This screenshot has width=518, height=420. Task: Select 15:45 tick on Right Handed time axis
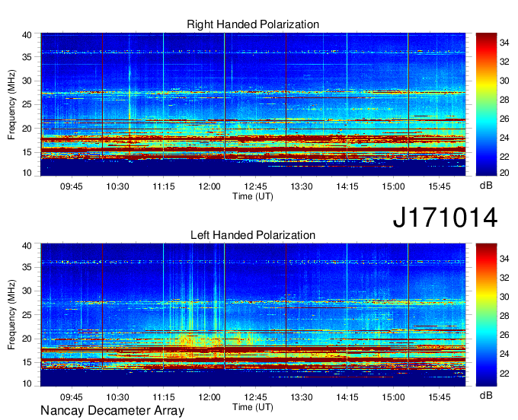[x=440, y=186]
